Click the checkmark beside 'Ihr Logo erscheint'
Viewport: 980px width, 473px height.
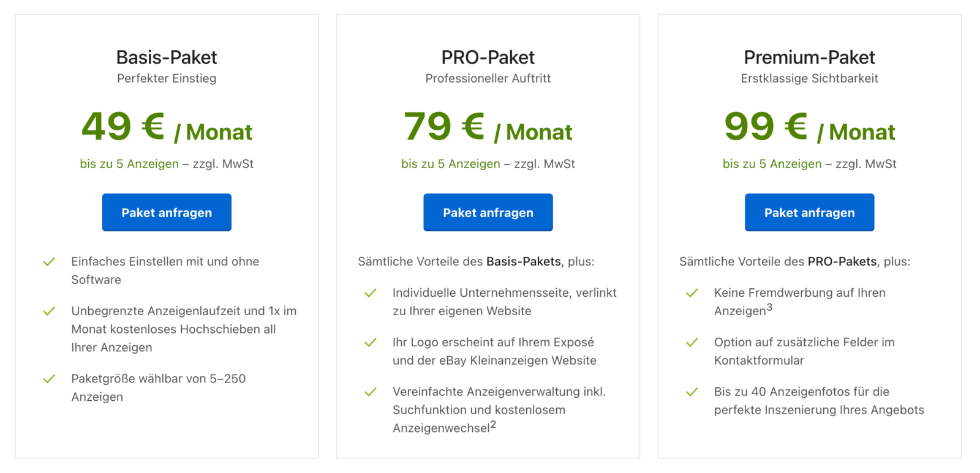371,343
